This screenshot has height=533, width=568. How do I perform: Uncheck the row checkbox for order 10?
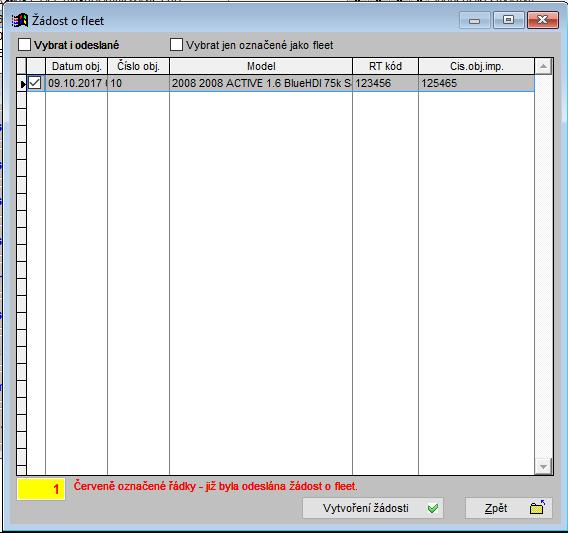click(35, 83)
